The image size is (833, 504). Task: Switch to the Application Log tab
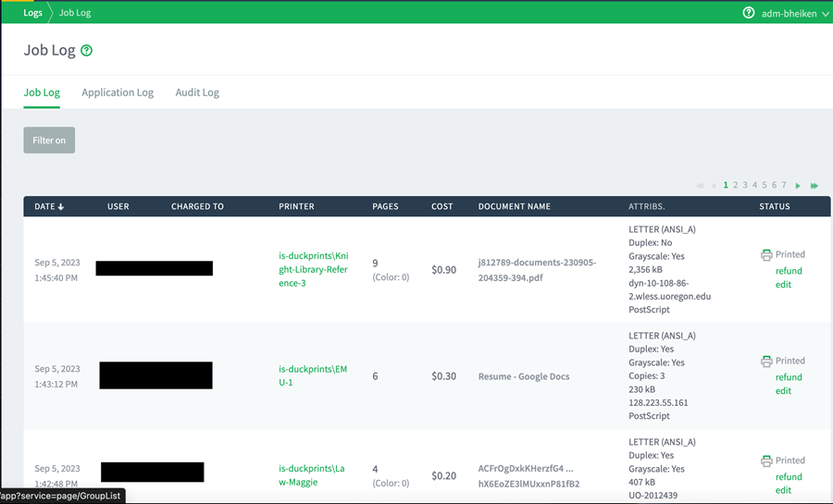point(118,92)
